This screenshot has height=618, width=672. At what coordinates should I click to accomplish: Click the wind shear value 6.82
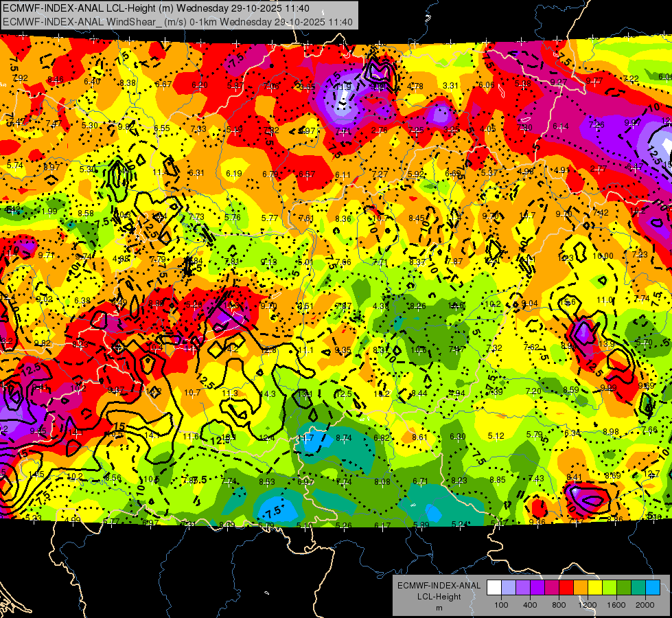click(382, 438)
